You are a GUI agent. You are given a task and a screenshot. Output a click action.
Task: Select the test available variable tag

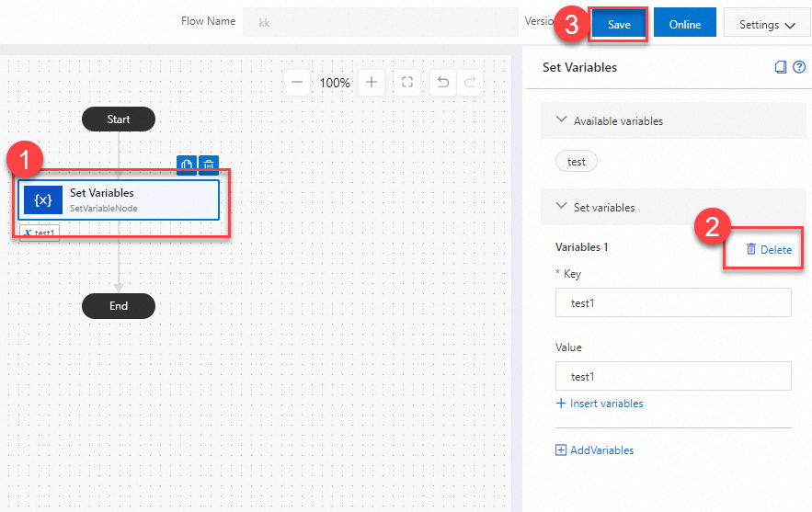[x=576, y=162]
